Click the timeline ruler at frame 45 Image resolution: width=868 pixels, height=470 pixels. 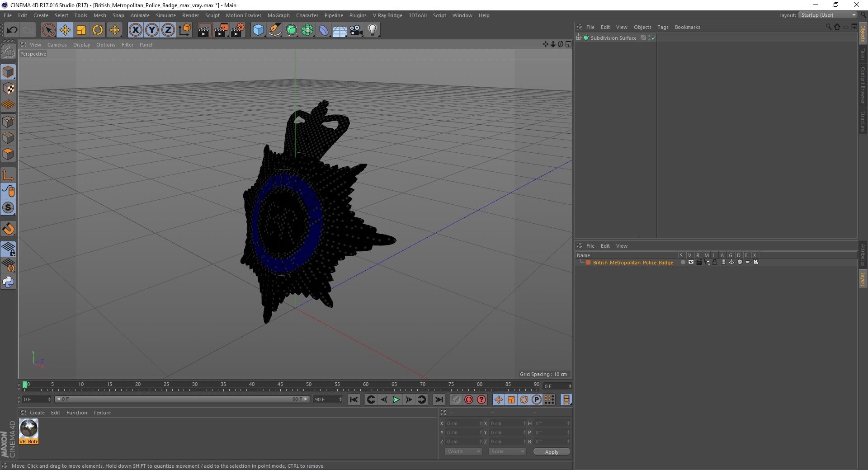[280, 385]
